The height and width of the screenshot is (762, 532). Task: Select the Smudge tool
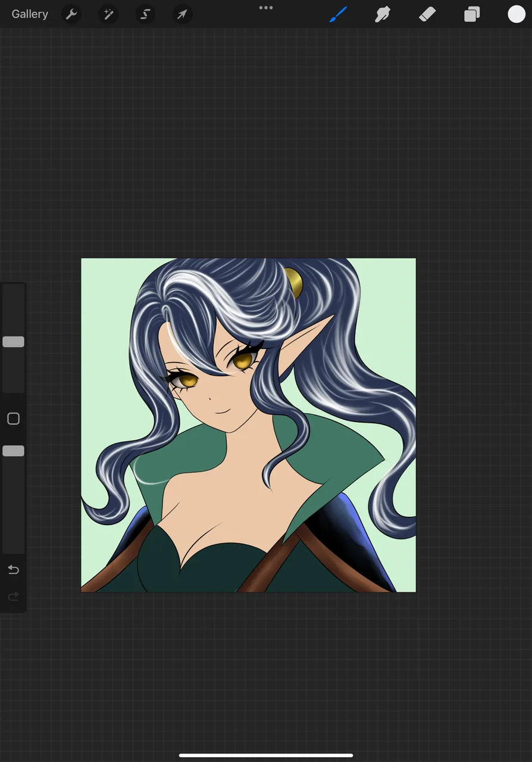[383, 14]
